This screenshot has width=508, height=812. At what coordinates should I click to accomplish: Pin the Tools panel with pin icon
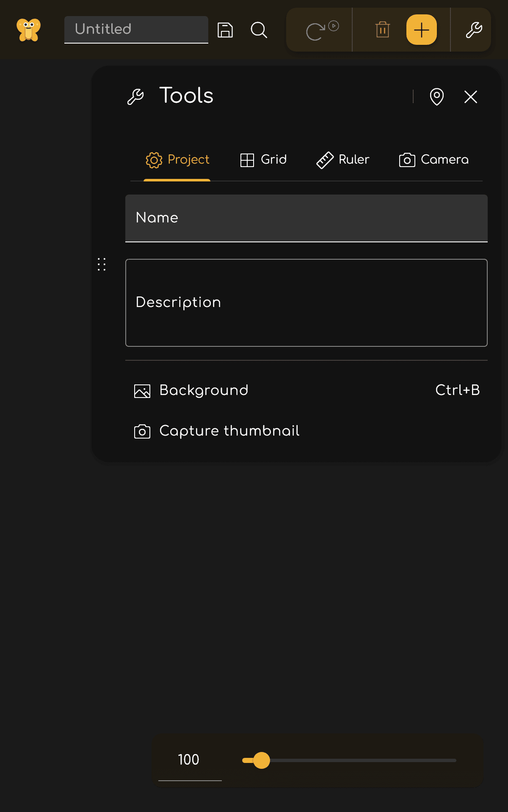(x=436, y=97)
